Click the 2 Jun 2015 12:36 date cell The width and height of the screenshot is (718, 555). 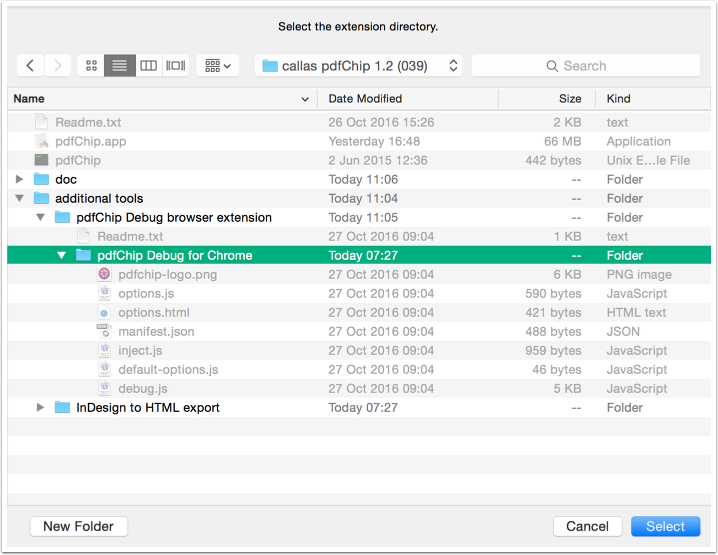pos(378,160)
